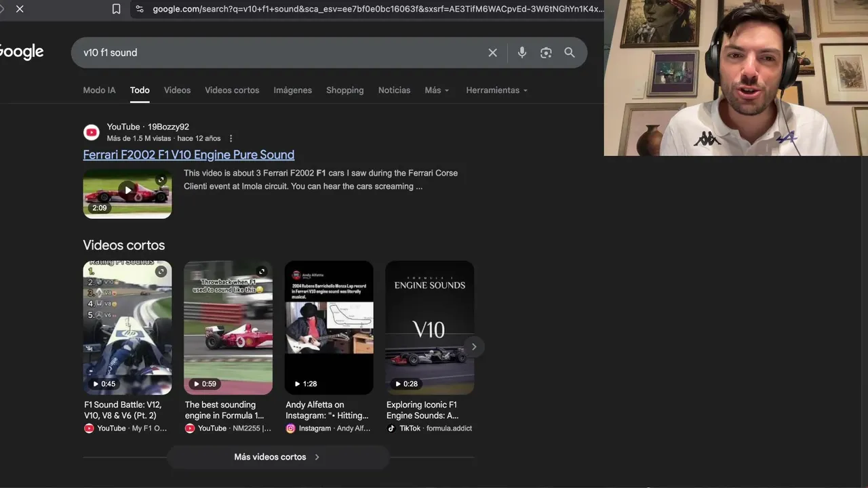Switch to the Modo IA tab
868x488 pixels.
pos(99,90)
